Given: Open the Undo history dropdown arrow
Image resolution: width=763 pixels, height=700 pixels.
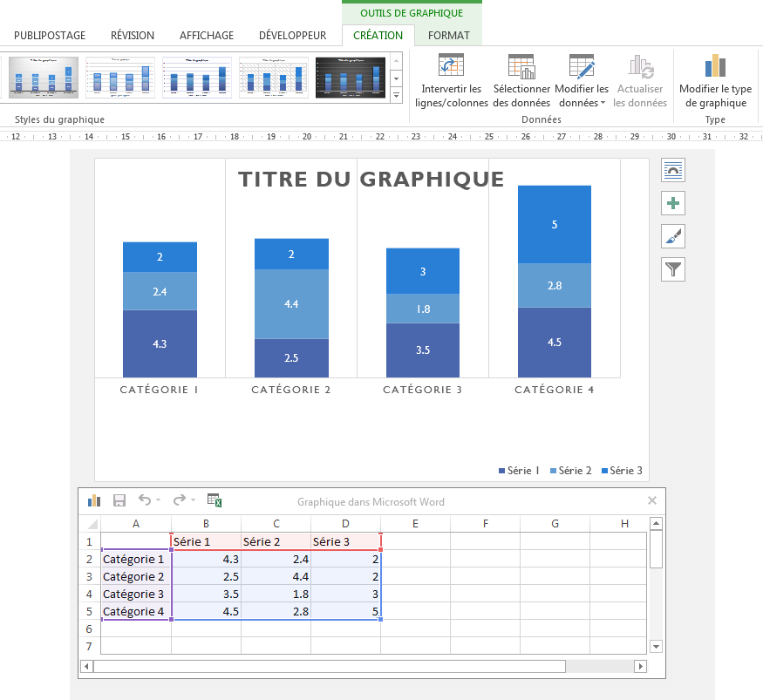Looking at the screenshot, I should click(x=159, y=499).
